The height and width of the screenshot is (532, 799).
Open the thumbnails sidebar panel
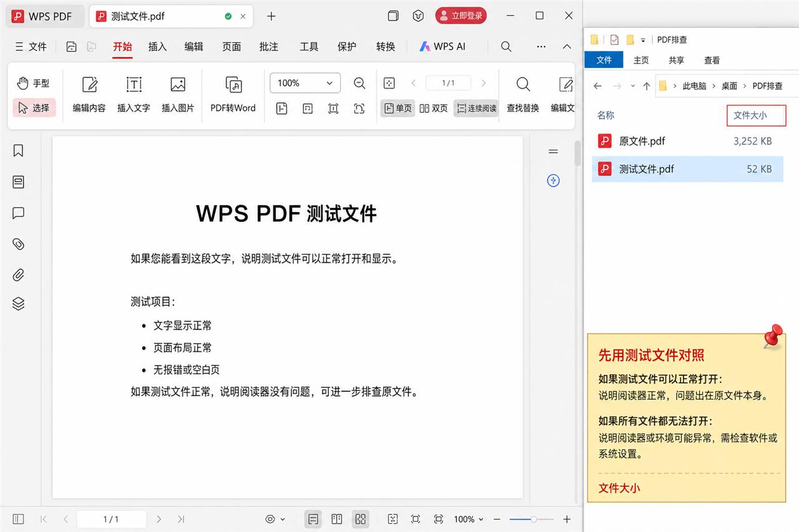[18, 181]
